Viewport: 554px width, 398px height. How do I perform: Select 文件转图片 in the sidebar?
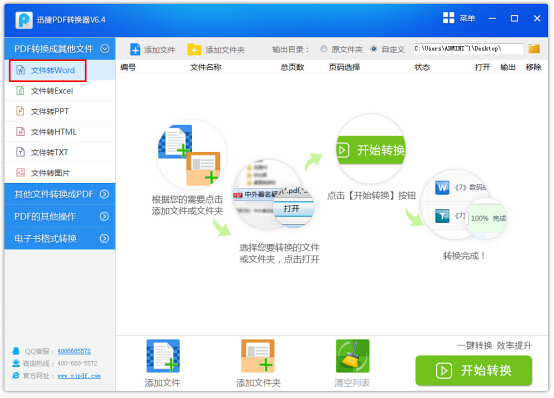tap(60, 173)
